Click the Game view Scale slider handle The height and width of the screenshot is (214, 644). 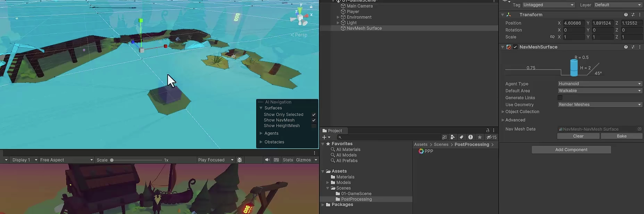(112, 160)
